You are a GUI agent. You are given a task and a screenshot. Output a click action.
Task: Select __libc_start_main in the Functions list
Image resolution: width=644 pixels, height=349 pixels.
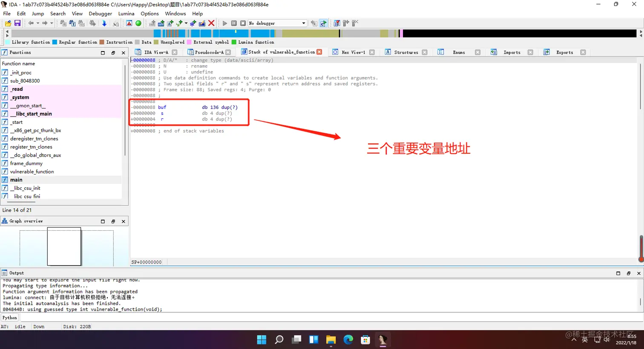tap(61, 114)
